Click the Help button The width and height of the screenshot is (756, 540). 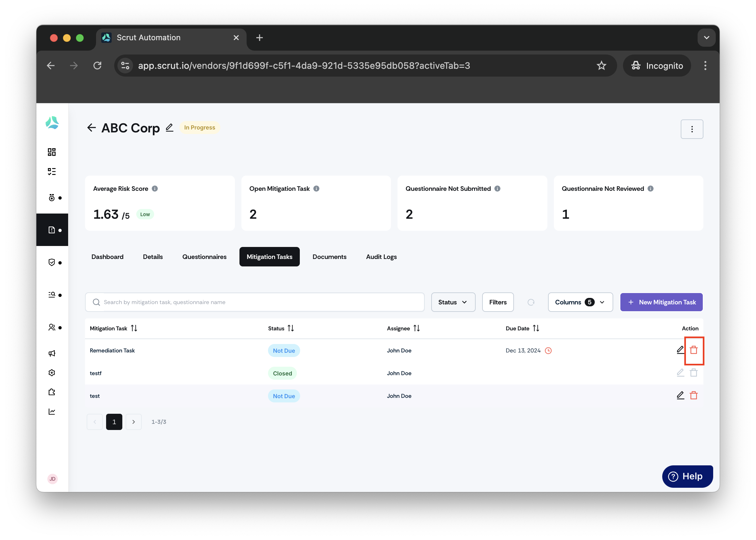(x=688, y=476)
